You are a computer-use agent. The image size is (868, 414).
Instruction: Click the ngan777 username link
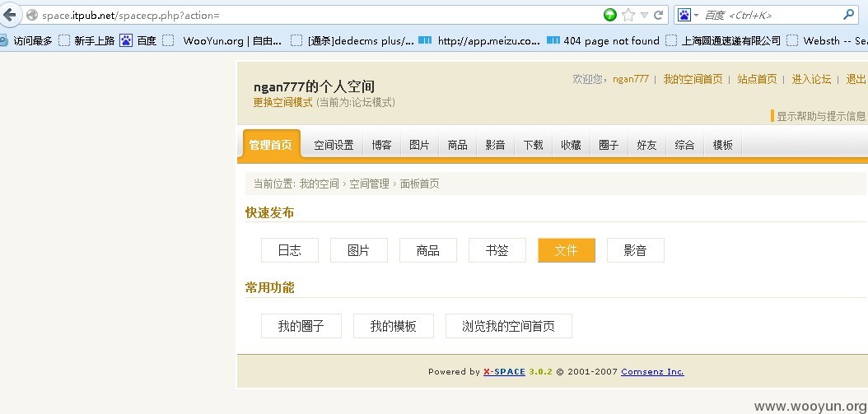pos(631,79)
